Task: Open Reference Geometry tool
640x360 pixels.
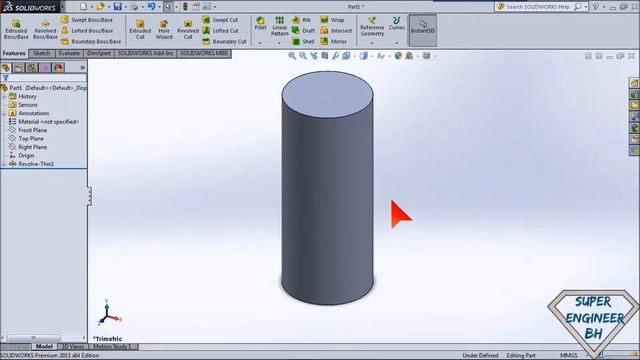Action: (x=372, y=27)
